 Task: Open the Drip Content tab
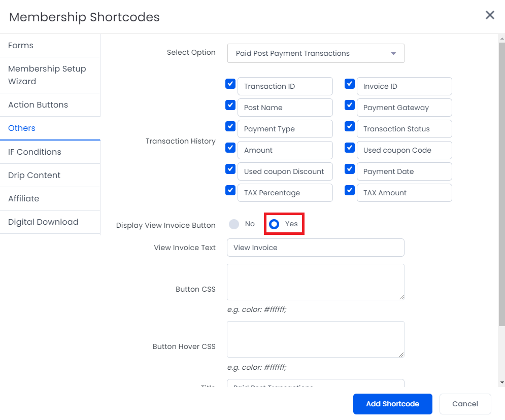[x=50, y=175]
